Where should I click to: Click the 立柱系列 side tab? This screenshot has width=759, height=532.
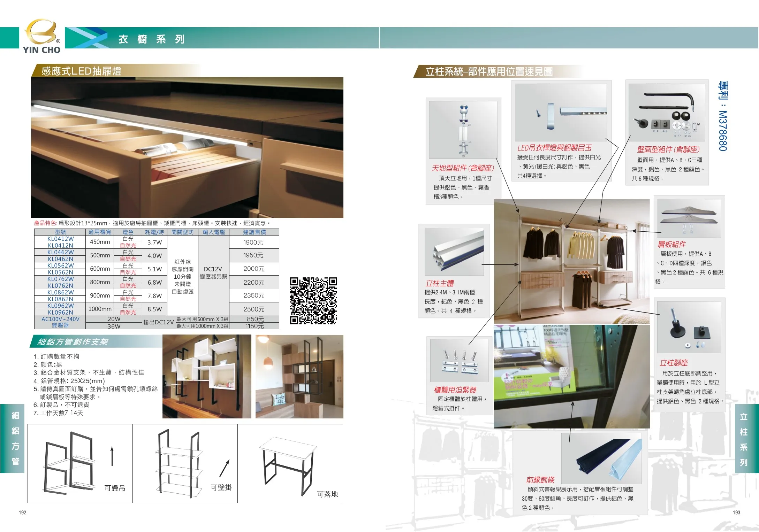coord(746,439)
